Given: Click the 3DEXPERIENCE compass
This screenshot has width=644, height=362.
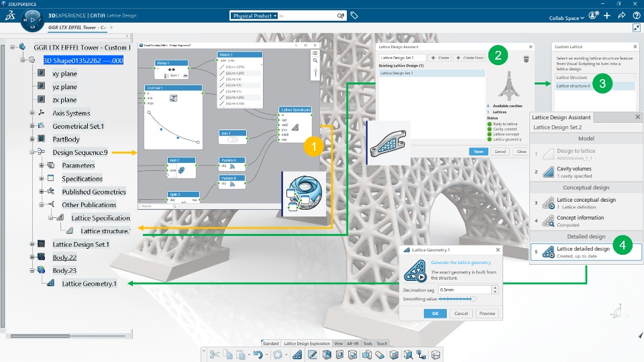Looking at the screenshot, I should pos(32,19).
